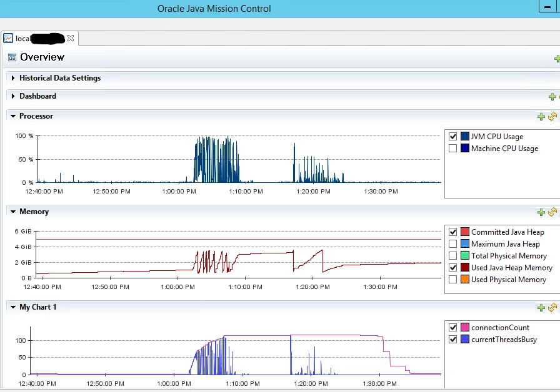Viewport: 560px width, 392px height.
Task: Click the console chart icon on local tab
Action: pos(8,38)
